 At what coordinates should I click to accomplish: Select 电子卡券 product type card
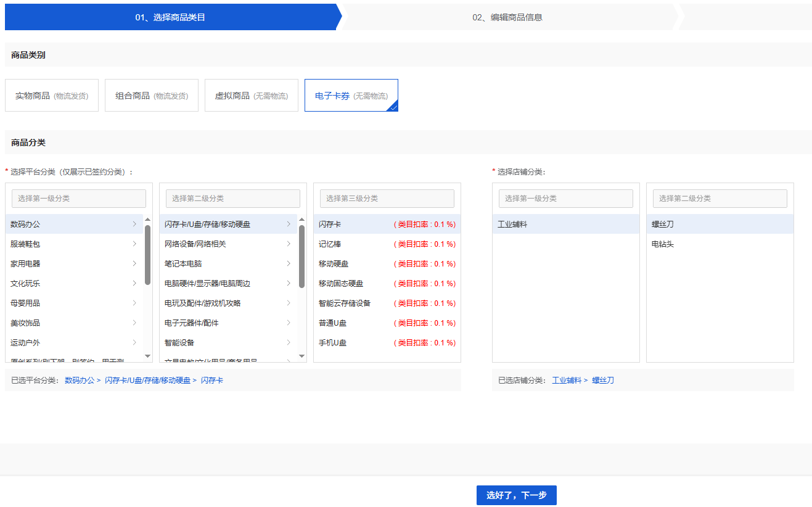(351, 96)
